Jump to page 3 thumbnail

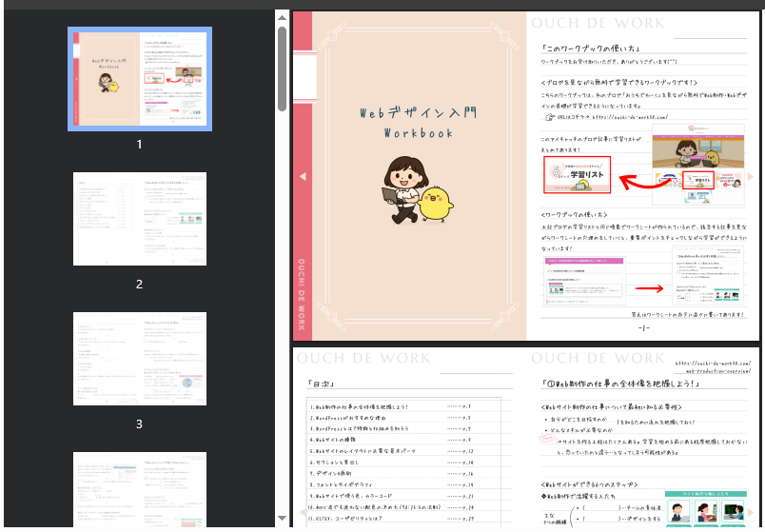coord(140,358)
